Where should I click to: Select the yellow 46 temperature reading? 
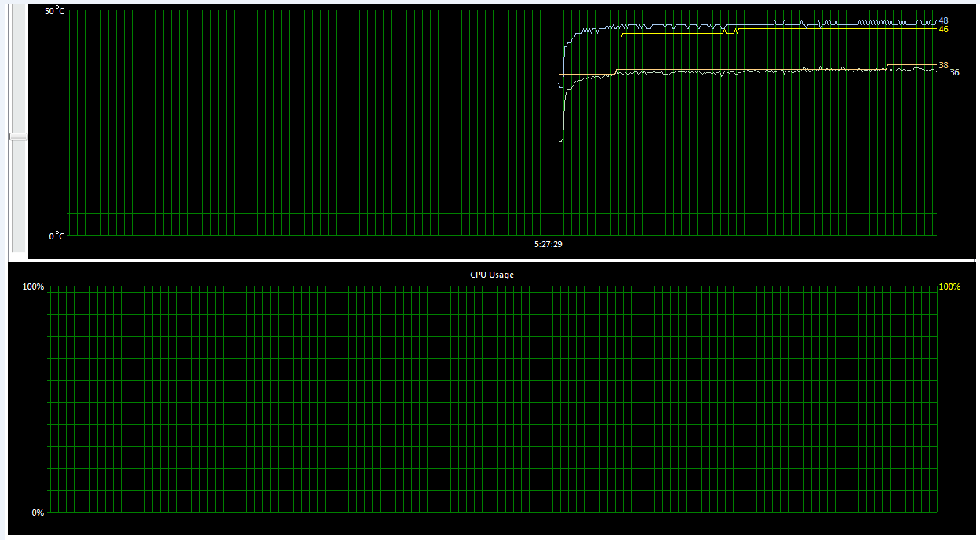click(x=943, y=29)
